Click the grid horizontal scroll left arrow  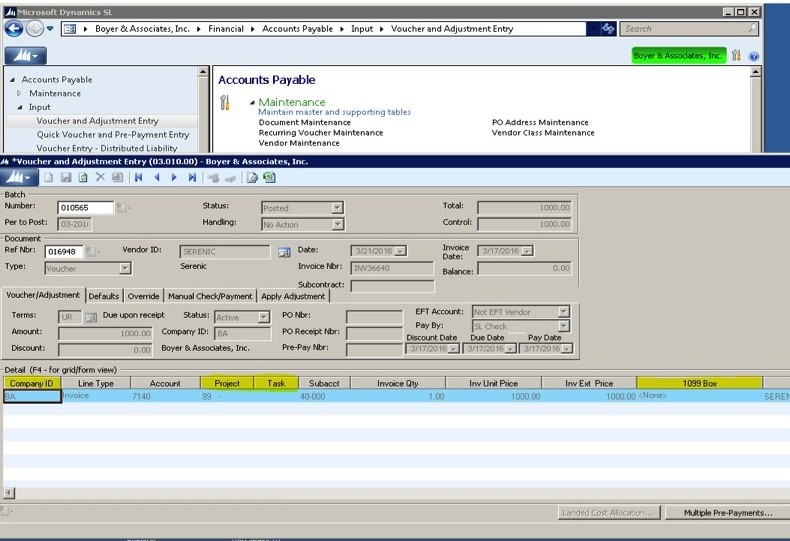point(9,493)
